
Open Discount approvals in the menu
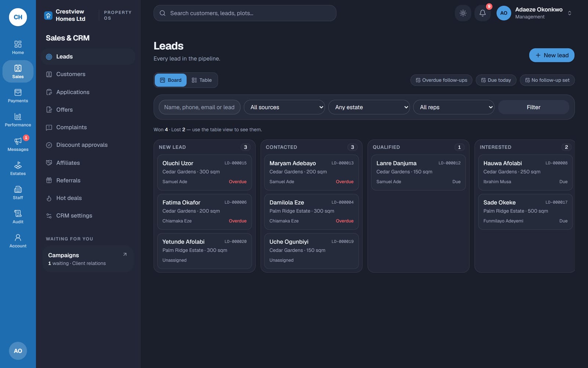pos(88,145)
